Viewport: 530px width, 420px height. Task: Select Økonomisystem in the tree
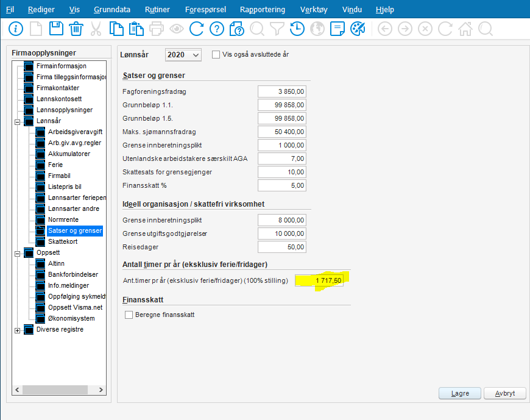pyautogui.click(x=71, y=319)
